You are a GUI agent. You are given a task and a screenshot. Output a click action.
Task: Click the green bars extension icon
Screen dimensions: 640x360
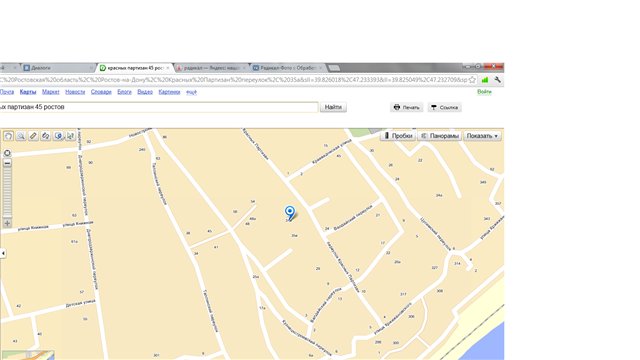click(x=485, y=80)
